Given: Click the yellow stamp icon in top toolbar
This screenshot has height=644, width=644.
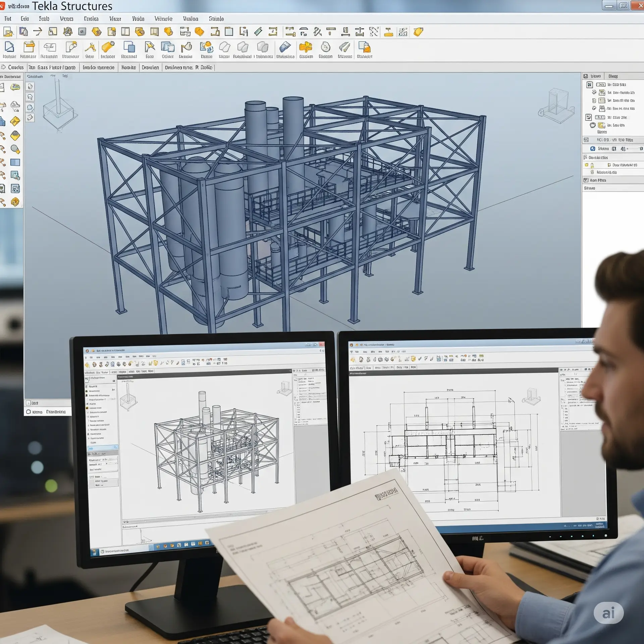Looking at the screenshot, I should click(388, 32).
